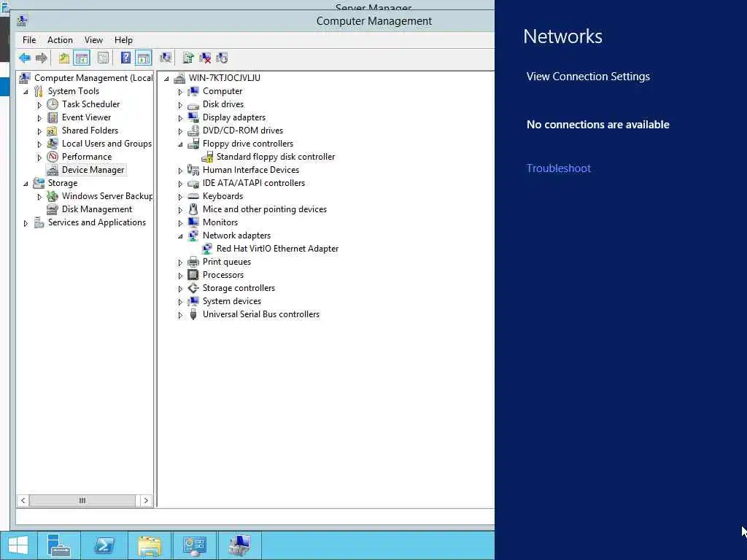Click the Computer Management taskbar icon
This screenshot has width=747, height=560.
pos(239,545)
